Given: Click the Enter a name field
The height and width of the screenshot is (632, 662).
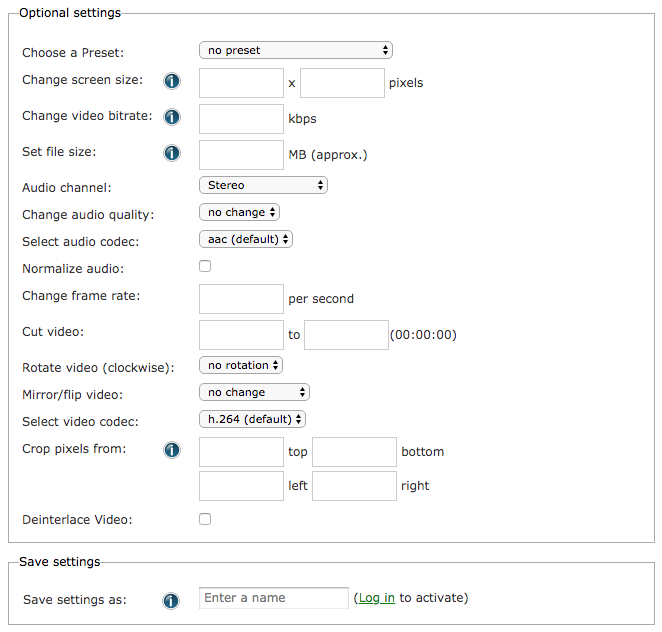Looking at the screenshot, I should pyautogui.click(x=274, y=598).
